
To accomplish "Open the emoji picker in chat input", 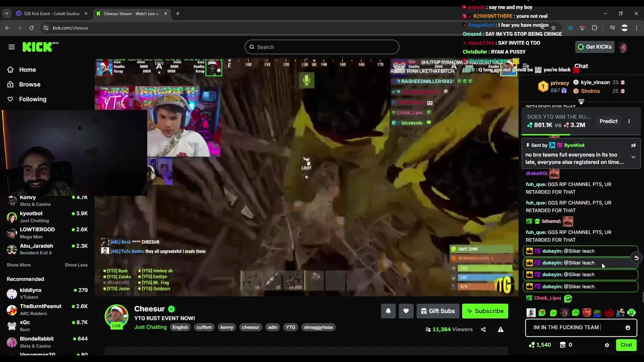I will [627, 328].
